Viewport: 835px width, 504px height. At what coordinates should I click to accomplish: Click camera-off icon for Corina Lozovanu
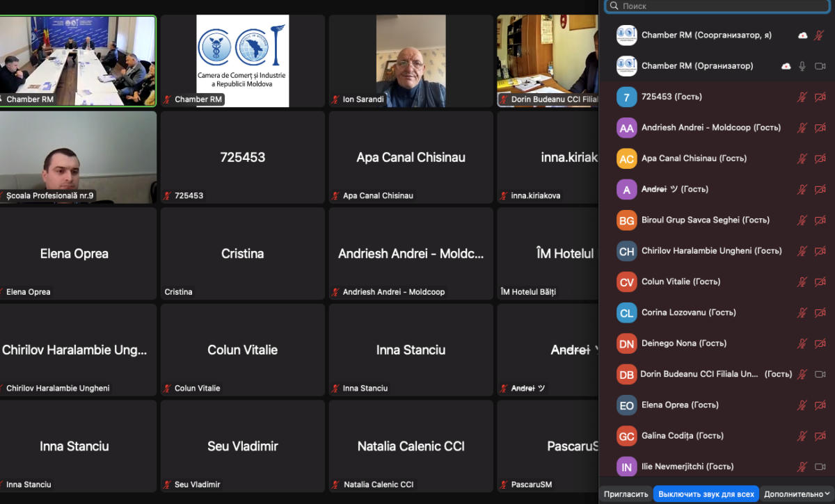[x=820, y=313]
